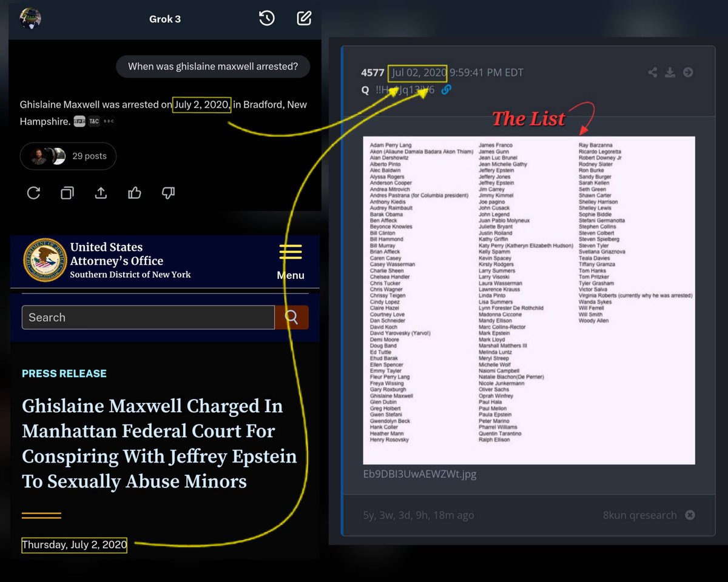Select Thursday, July 2, 2020 date text
The width and height of the screenshot is (728, 582).
tap(75, 544)
